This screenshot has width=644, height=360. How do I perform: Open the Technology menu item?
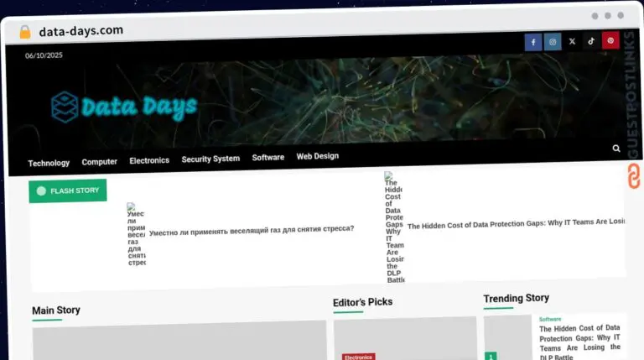pos(49,163)
